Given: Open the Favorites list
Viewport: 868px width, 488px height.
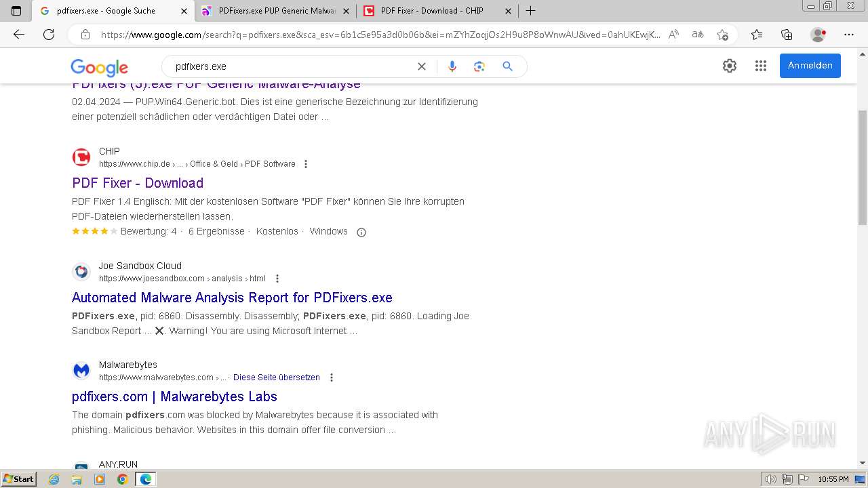Looking at the screenshot, I should pos(757,35).
